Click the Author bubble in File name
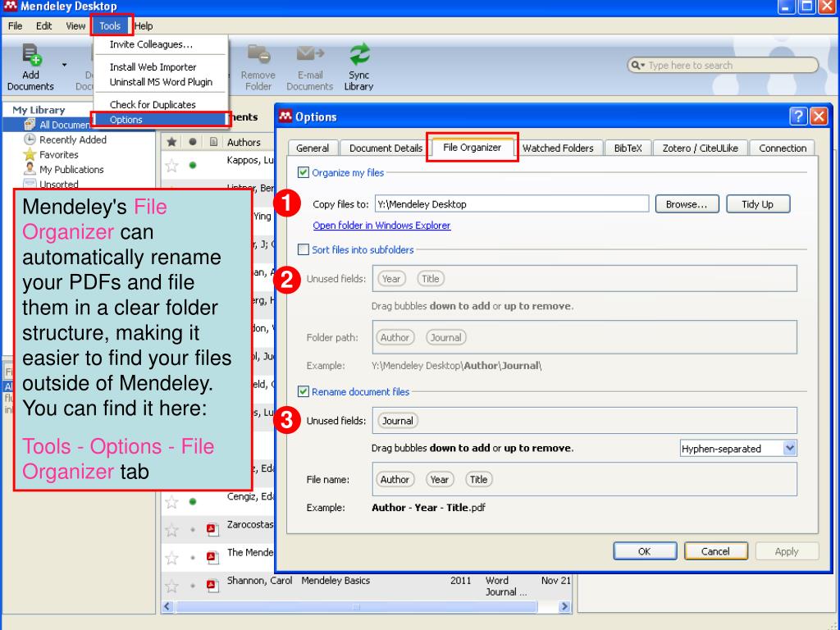Screen dimensions: 840x630 click(395, 479)
